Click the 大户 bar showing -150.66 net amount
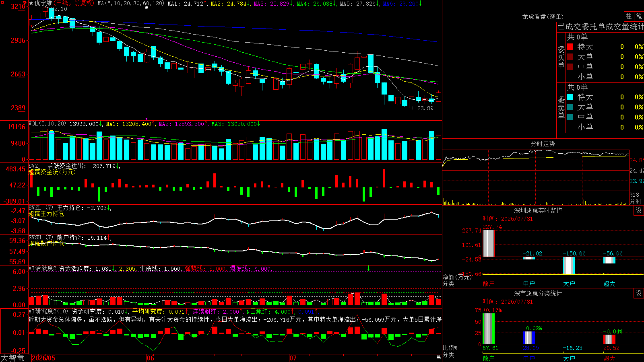The height and width of the screenshot is (362, 644). click(x=569, y=265)
